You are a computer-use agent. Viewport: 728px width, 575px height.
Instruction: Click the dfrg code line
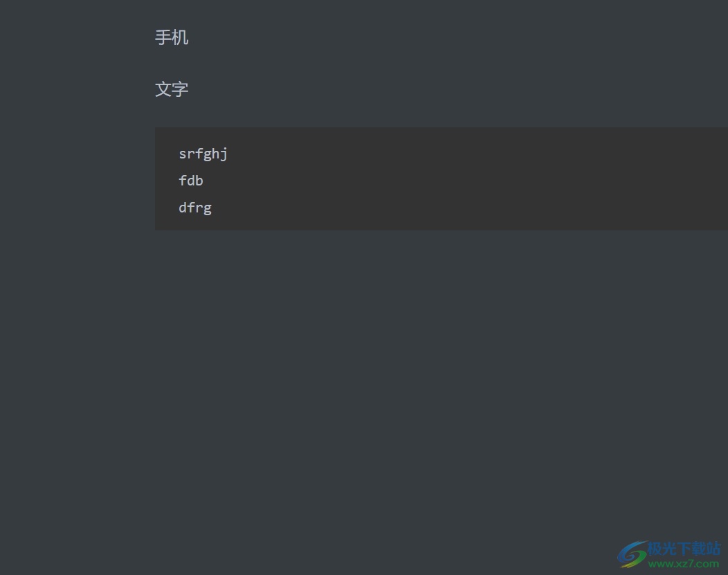[x=195, y=208]
